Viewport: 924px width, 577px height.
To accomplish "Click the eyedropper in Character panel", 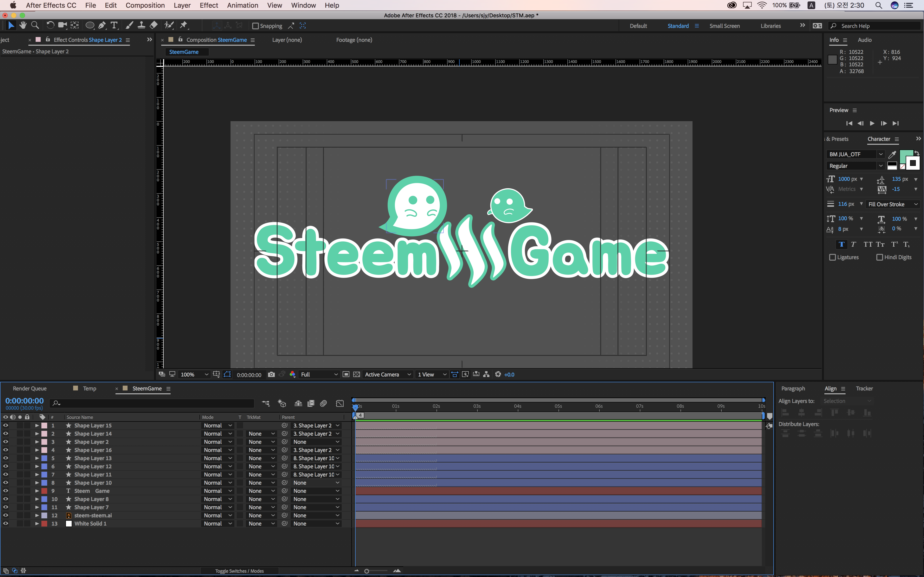I will tap(892, 155).
